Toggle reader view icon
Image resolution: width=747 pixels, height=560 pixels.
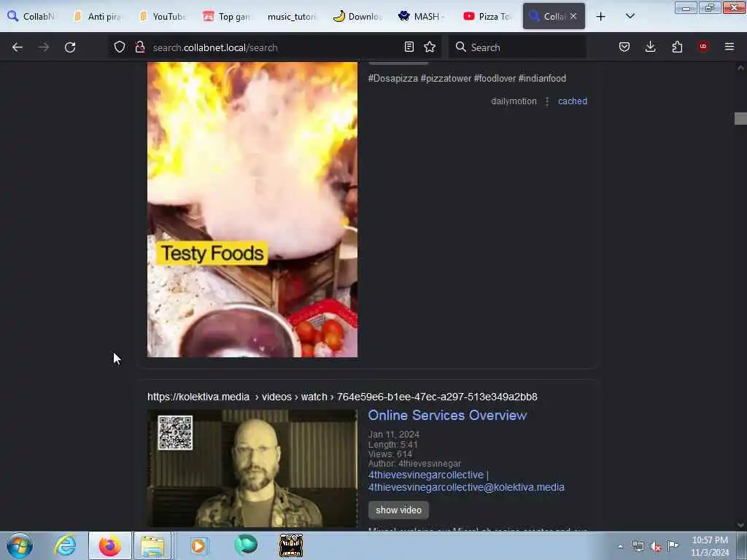(409, 47)
